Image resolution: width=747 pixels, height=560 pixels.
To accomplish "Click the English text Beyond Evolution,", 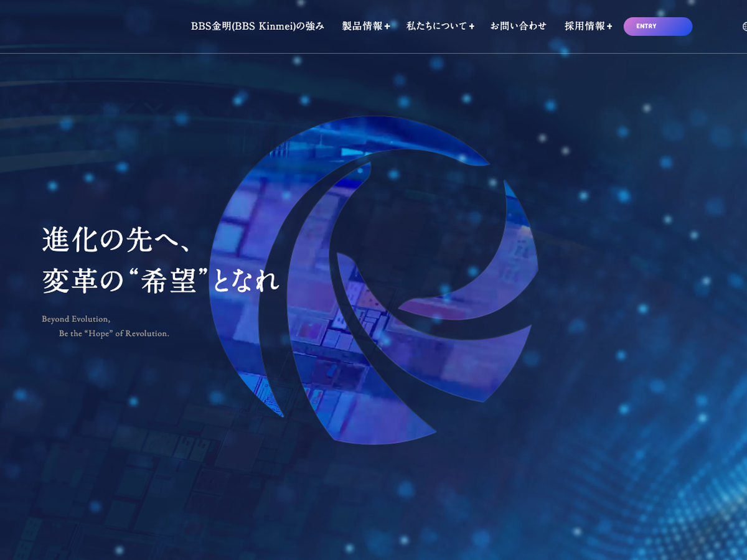I will (76, 319).
